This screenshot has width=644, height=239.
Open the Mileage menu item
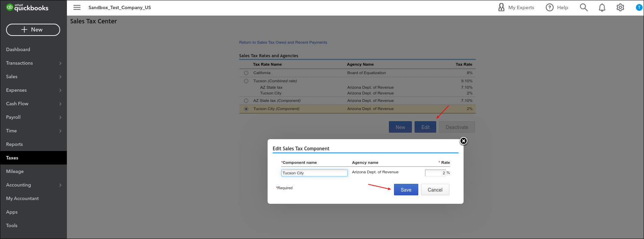click(x=33, y=171)
